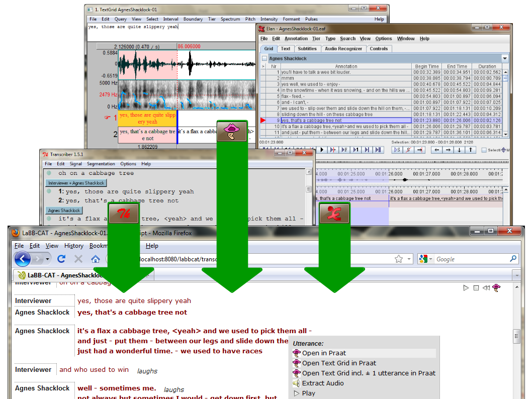Click the stop-playback square icon on the transcript page
The image size is (532, 399).
coord(477,287)
